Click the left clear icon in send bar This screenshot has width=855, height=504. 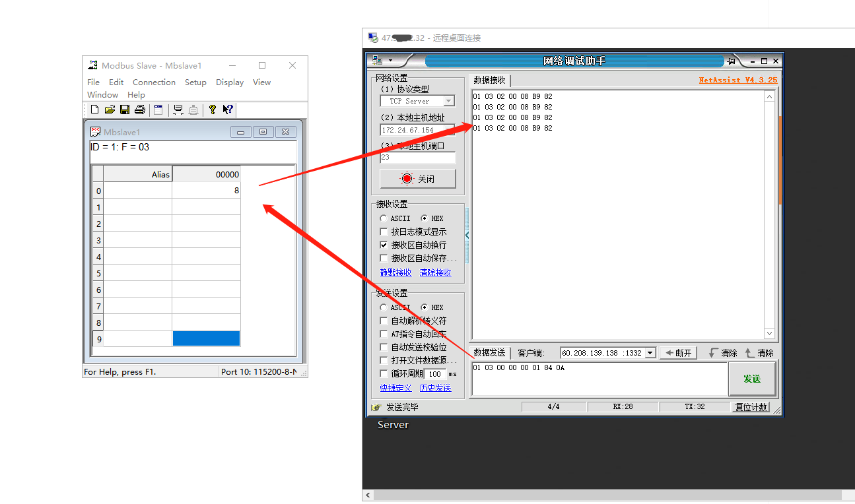712,353
